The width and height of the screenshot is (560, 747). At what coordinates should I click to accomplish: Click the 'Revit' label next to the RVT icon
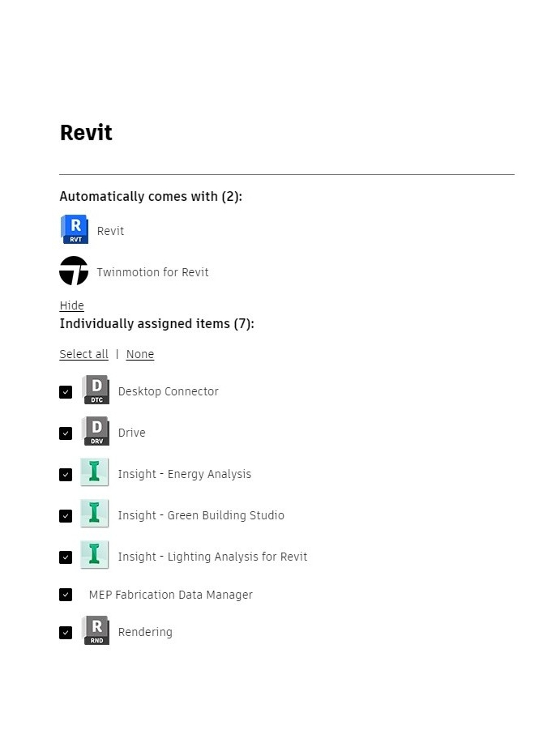coord(110,231)
